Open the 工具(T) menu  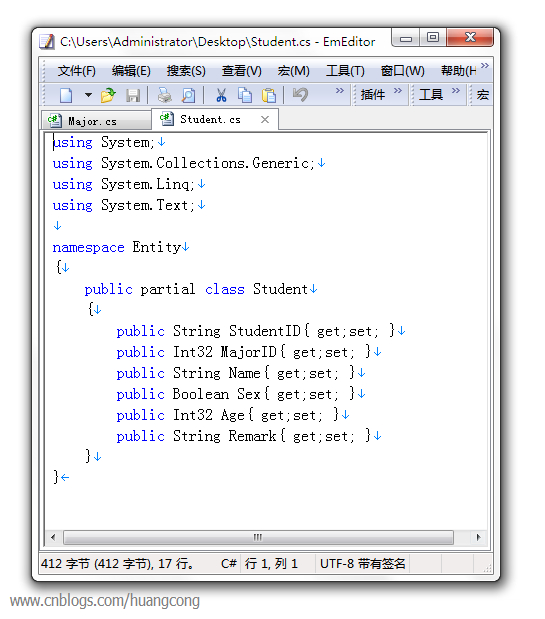[345, 71]
